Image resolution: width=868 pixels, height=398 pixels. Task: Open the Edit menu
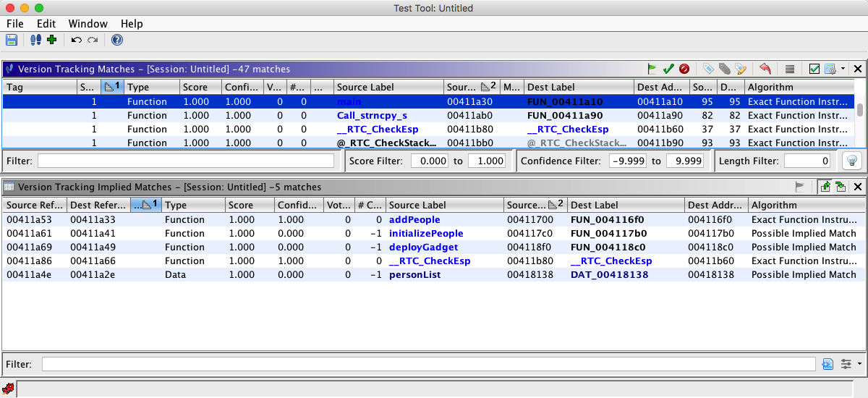point(46,24)
